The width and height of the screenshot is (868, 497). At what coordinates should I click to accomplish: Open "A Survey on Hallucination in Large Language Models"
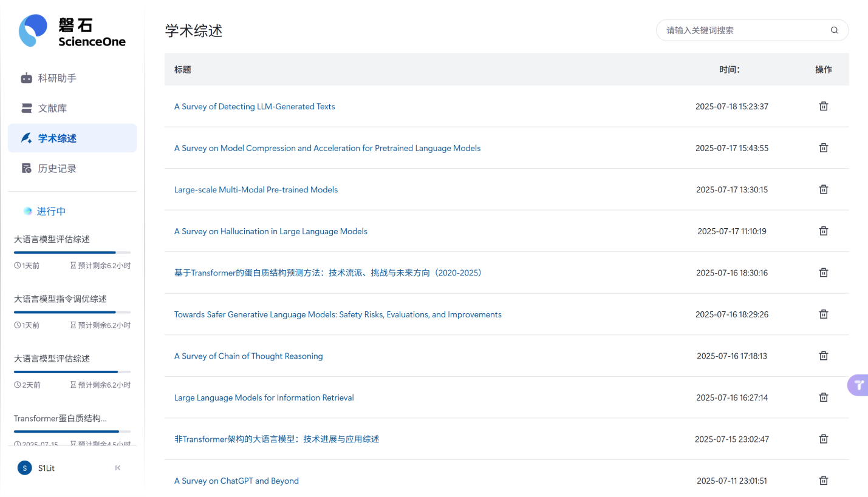271,231
